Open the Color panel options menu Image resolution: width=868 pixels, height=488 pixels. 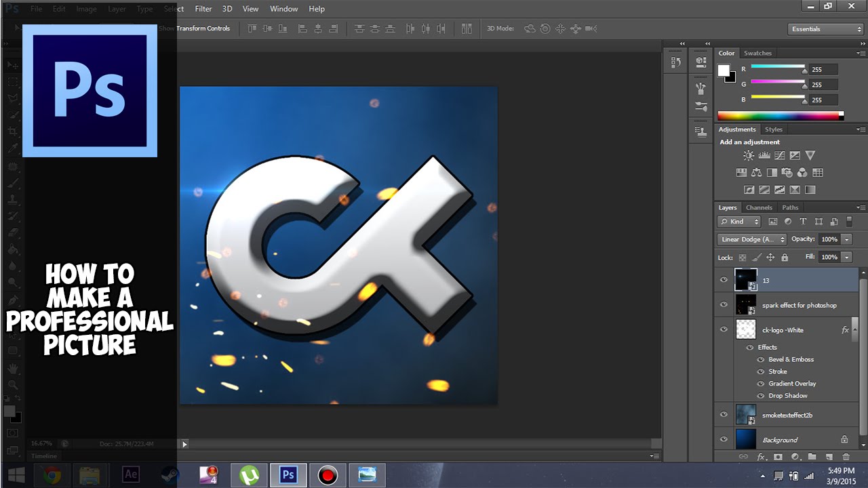[861, 53]
